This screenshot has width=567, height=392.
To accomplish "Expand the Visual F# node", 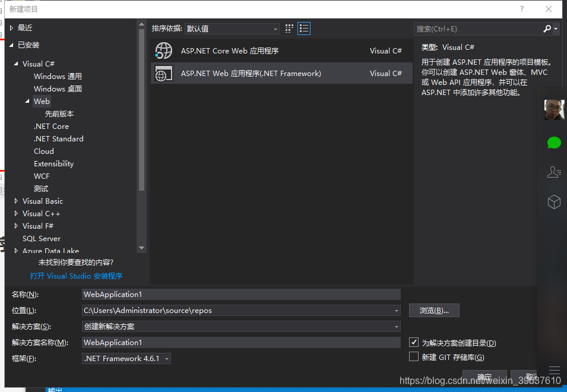I will coord(16,226).
